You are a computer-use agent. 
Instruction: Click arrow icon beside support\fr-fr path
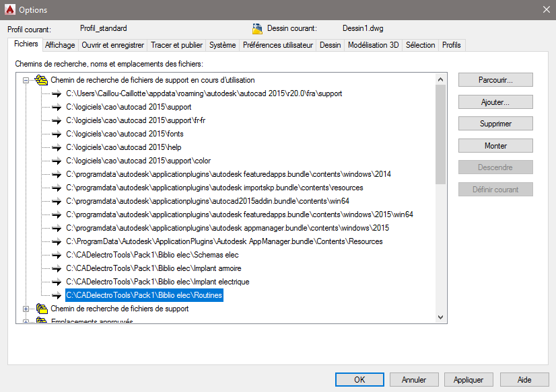(57, 120)
